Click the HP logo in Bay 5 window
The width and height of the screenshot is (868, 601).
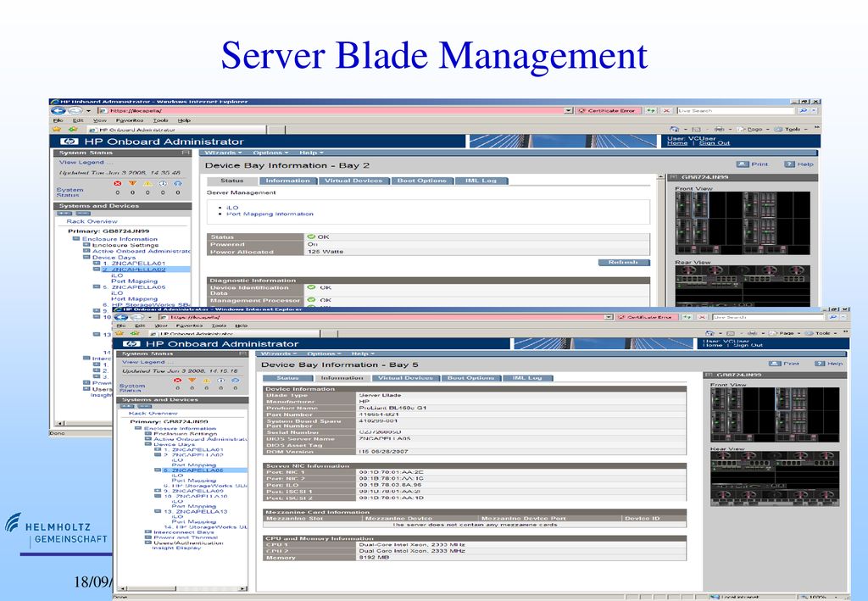[x=131, y=343]
